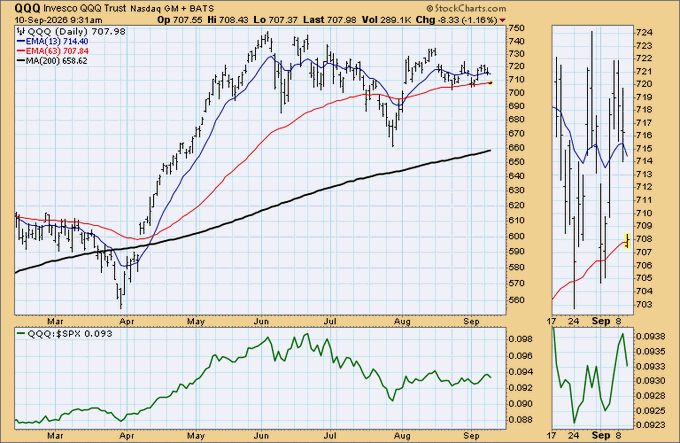Click the yellow last-price dot on the main chart
The height and width of the screenshot is (443, 680).
coord(490,82)
